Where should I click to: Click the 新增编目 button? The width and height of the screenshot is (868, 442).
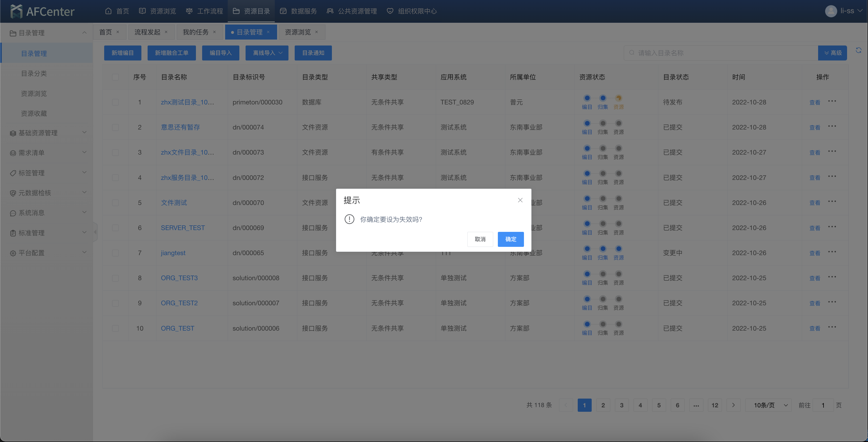pyautogui.click(x=123, y=53)
